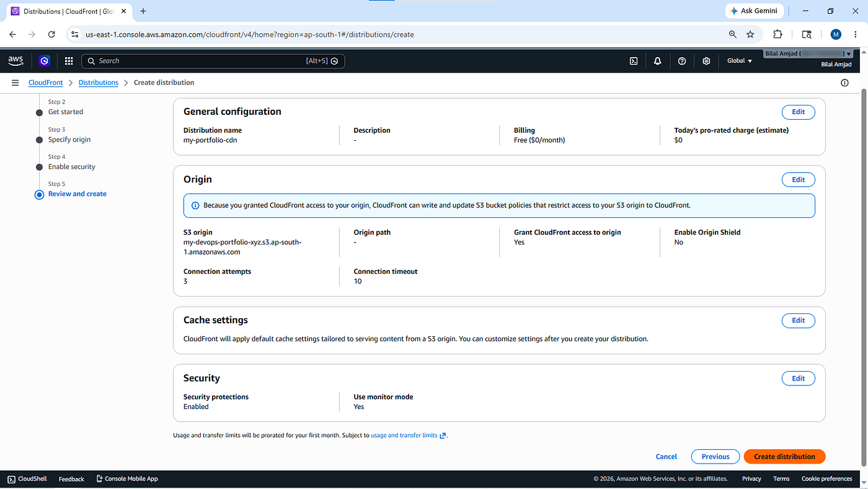Open the browser zoom magnifier icon

(x=733, y=35)
